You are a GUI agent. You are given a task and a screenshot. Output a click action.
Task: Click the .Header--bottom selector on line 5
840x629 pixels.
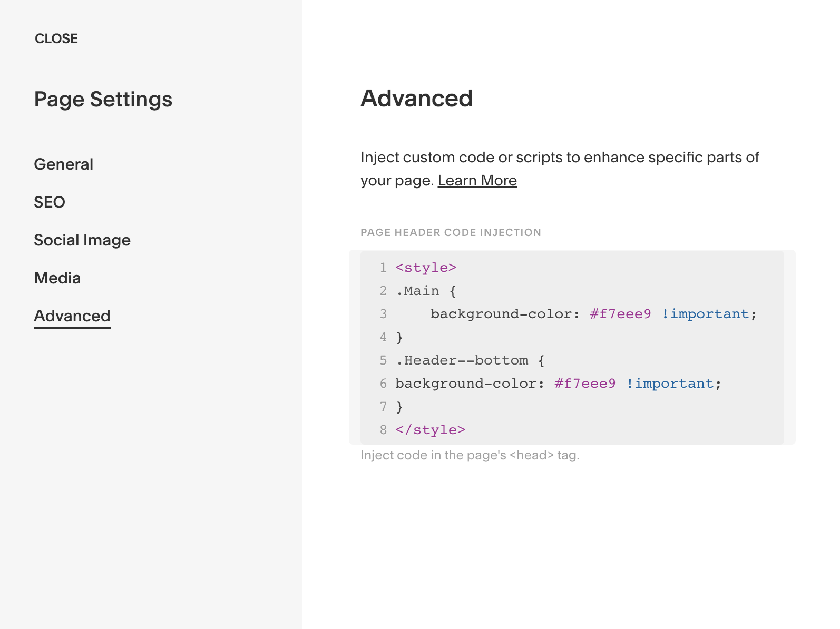462,360
